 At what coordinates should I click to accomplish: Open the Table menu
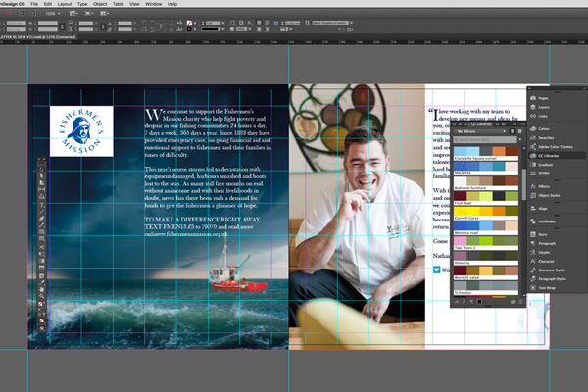[x=119, y=4]
